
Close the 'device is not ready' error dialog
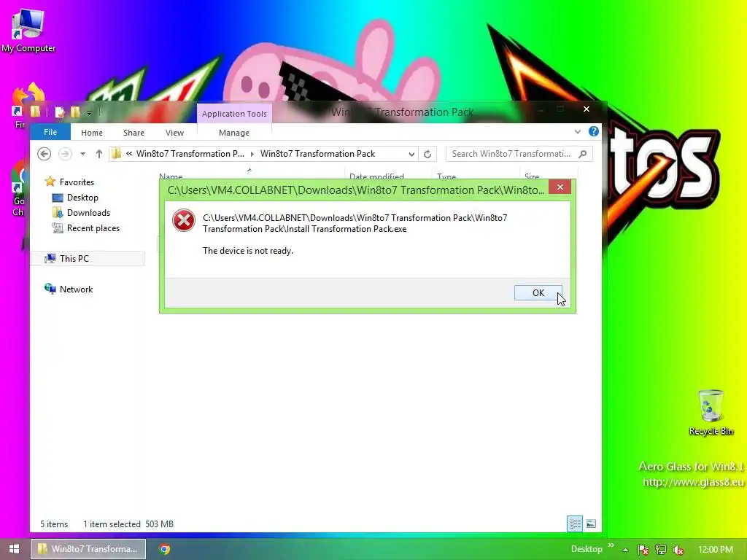[x=560, y=187]
